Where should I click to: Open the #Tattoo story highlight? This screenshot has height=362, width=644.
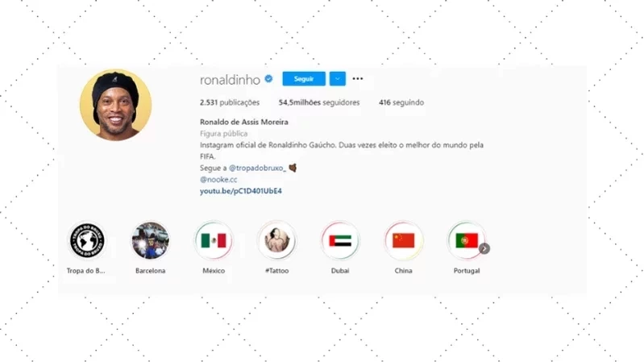pyautogui.click(x=276, y=240)
